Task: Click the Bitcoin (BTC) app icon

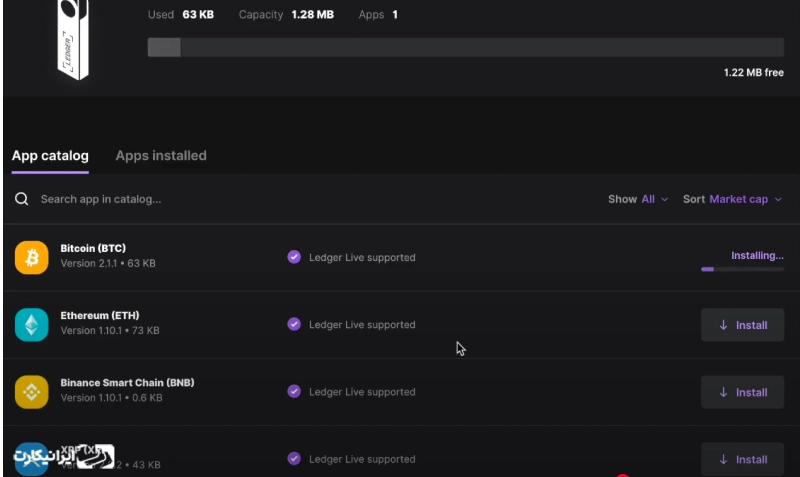Action: point(32,258)
